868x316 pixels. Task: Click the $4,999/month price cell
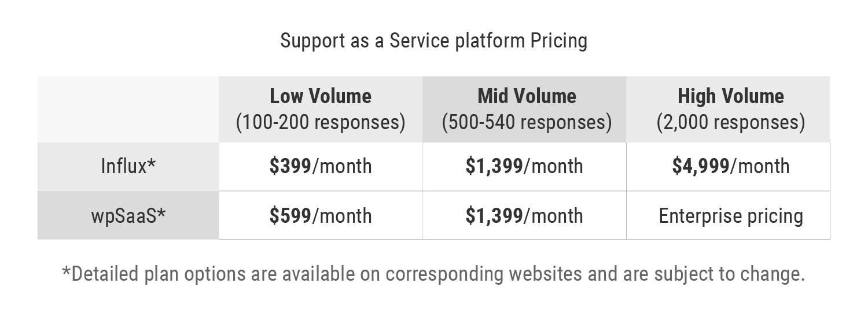click(730, 167)
